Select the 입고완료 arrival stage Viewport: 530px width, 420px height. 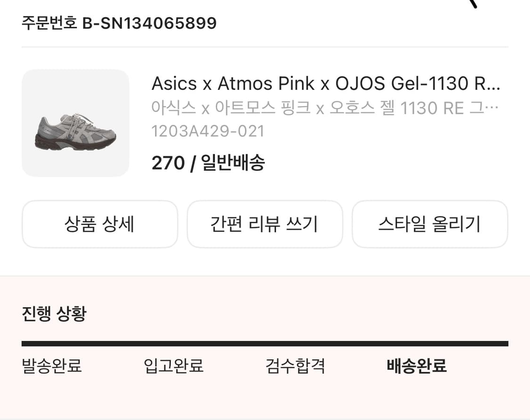[x=174, y=366]
